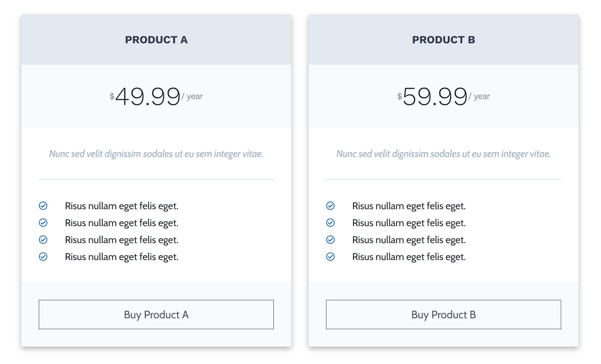Click the '/ year' label beside $49.99
Image resolution: width=601 pixels, height=364 pixels.
[192, 96]
